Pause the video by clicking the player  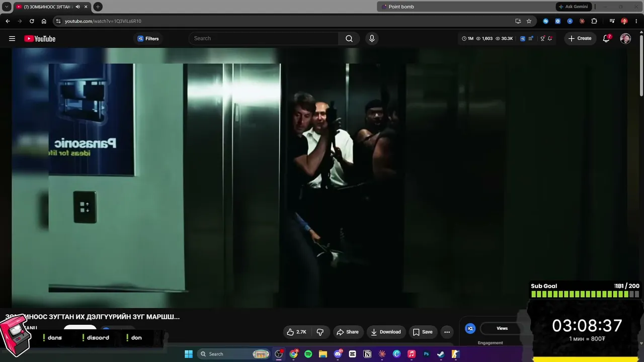pyautogui.click(x=319, y=177)
